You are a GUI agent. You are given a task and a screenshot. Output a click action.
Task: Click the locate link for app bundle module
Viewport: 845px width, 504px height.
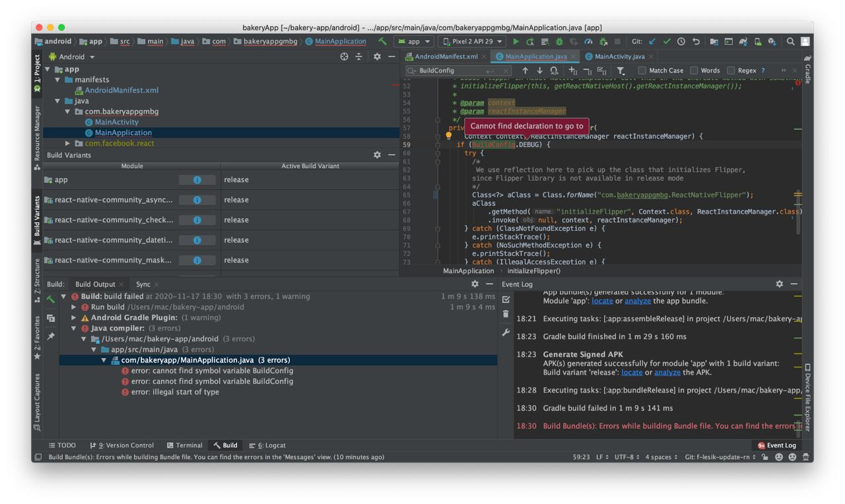(x=602, y=301)
